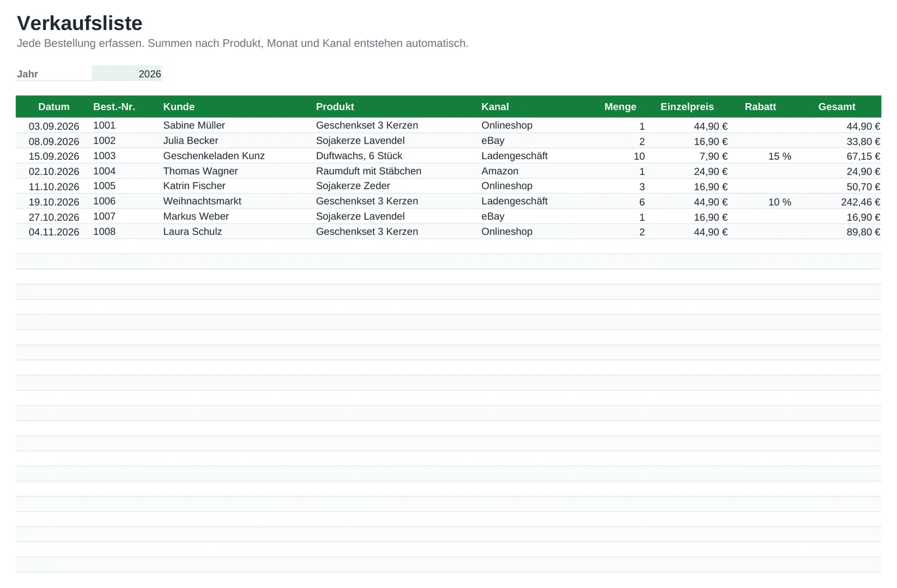Viewport: 897px width, 588px height.
Task: Click the Kanal column header
Action: click(495, 107)
